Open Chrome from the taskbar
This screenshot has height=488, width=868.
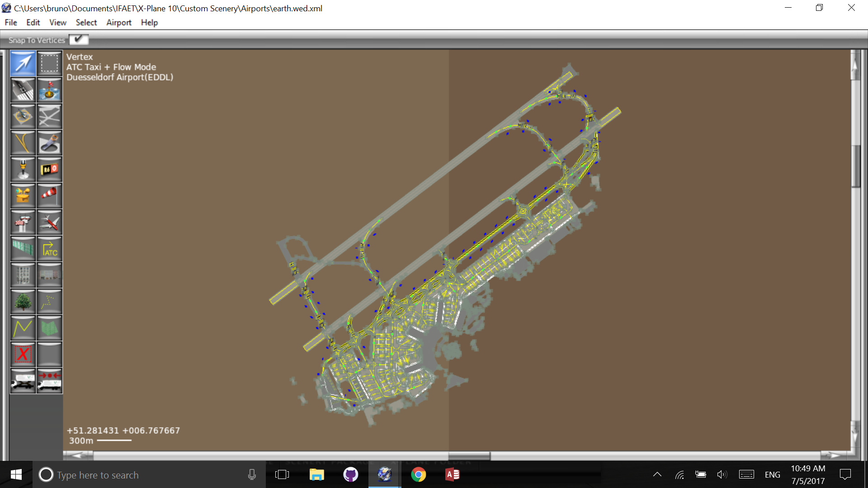click(x=418, y=474)
